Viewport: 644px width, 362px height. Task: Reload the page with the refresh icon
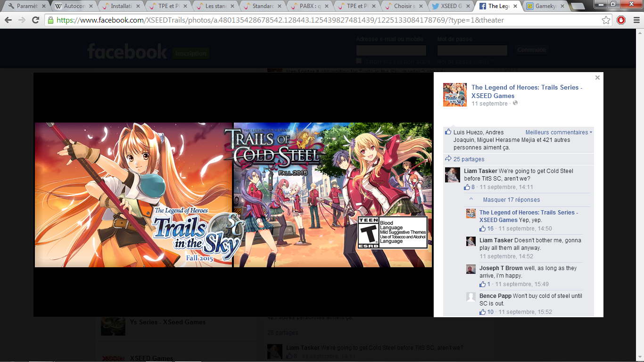pos(35,20)
